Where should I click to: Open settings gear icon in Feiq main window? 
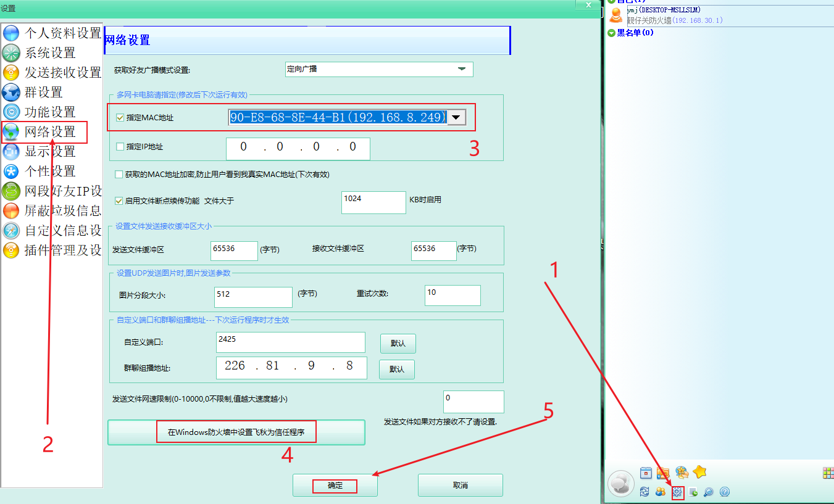coord(677,492)
